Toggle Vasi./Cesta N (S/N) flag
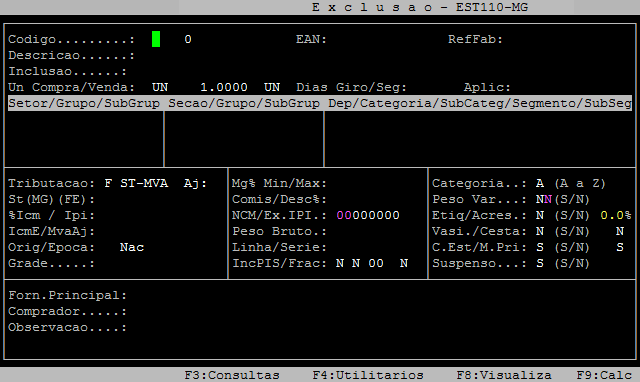This screenshot has height=382, width=640. 540,231
